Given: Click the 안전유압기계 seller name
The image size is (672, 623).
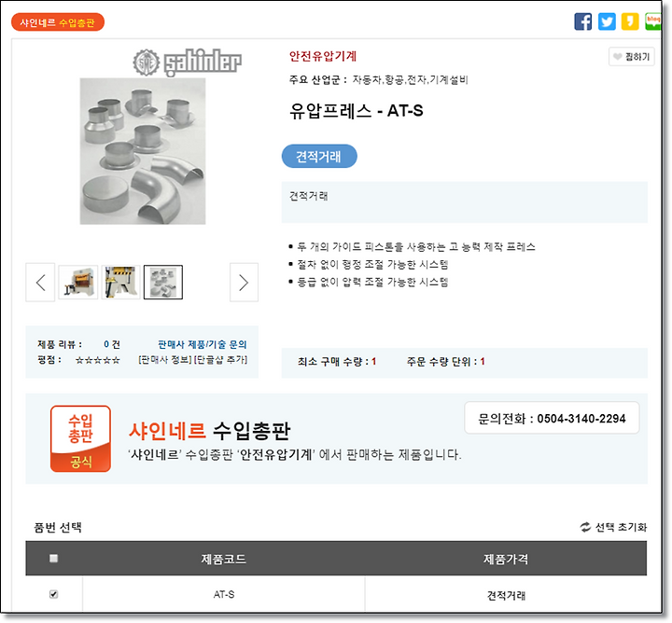Looking at the screenshot, I should point(323,56).
